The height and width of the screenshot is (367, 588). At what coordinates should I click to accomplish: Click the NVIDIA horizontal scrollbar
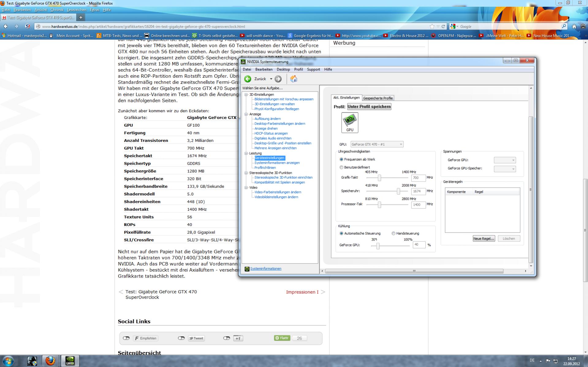(x=414, y=271)
